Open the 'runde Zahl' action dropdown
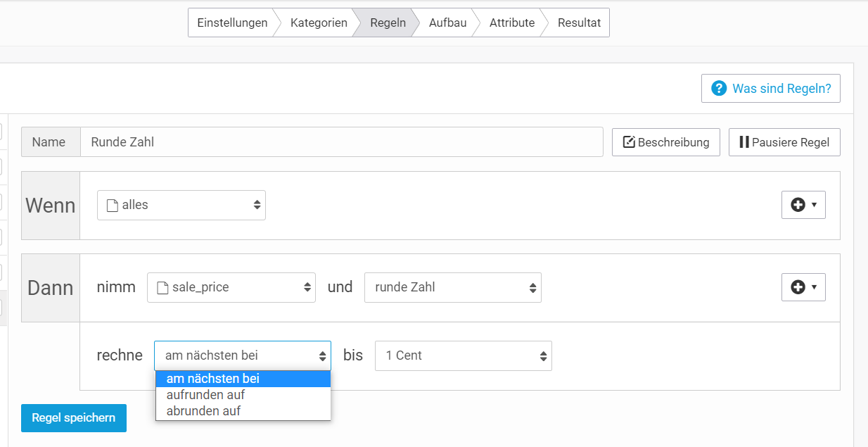The height and width of the screenshot is (447, 868). point(453,287)
